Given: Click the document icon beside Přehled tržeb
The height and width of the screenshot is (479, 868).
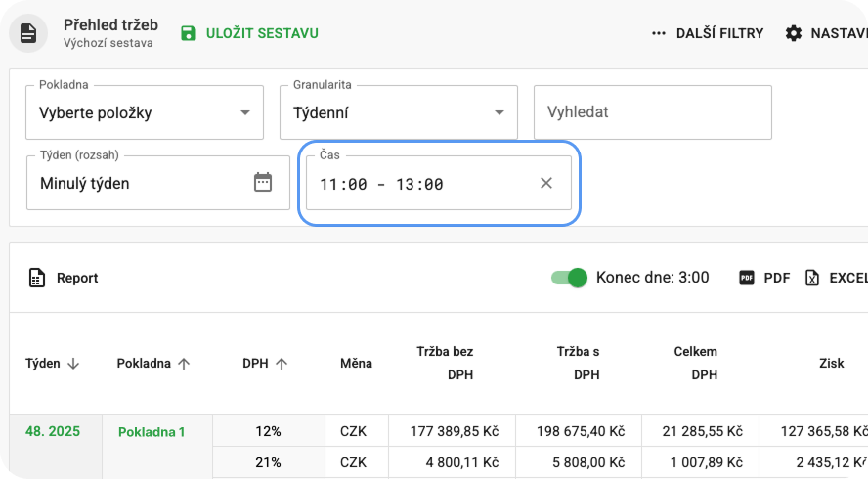Looking at the screenshot, I should [28, 33].
